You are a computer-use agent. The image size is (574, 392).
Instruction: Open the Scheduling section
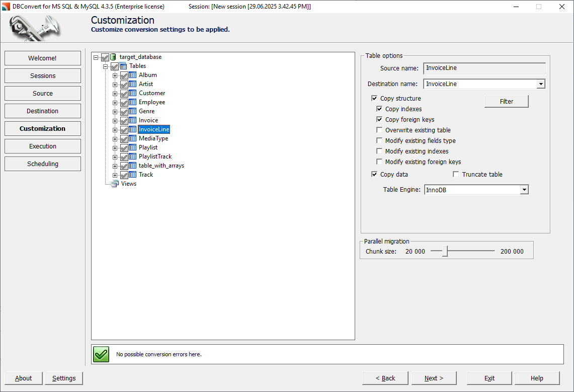click(x=42, y=164)
